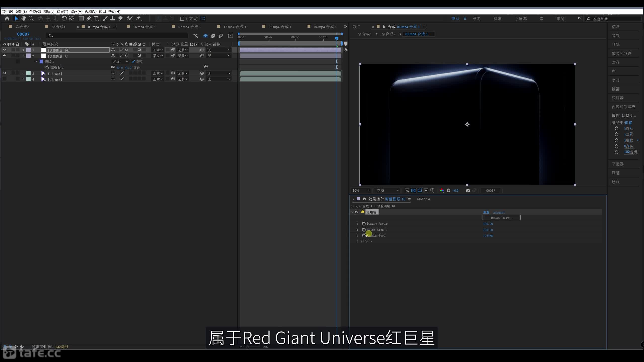Switch to 16.mp4 合成 1 tab
The image size is (644, 362).
click(144, 27)
